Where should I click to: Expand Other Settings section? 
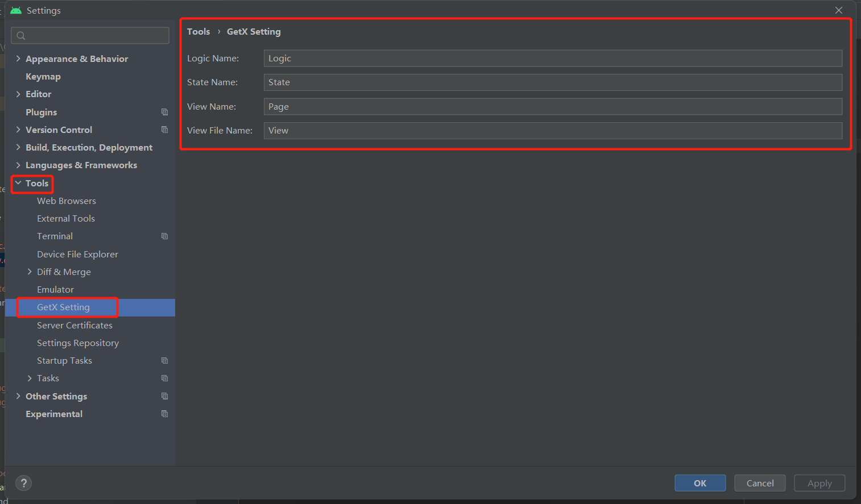[18, 396]
